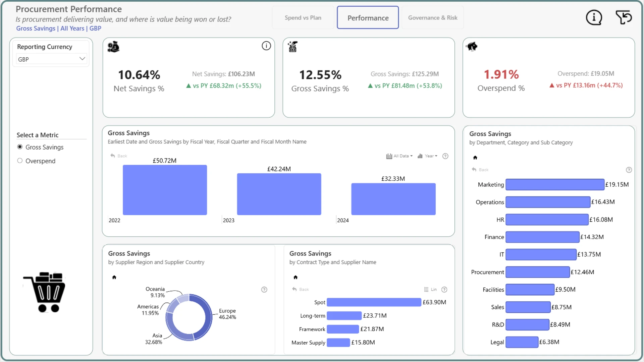Click the 2022 Gross Savings bar

pyautogui.click(x=165, y=190)
